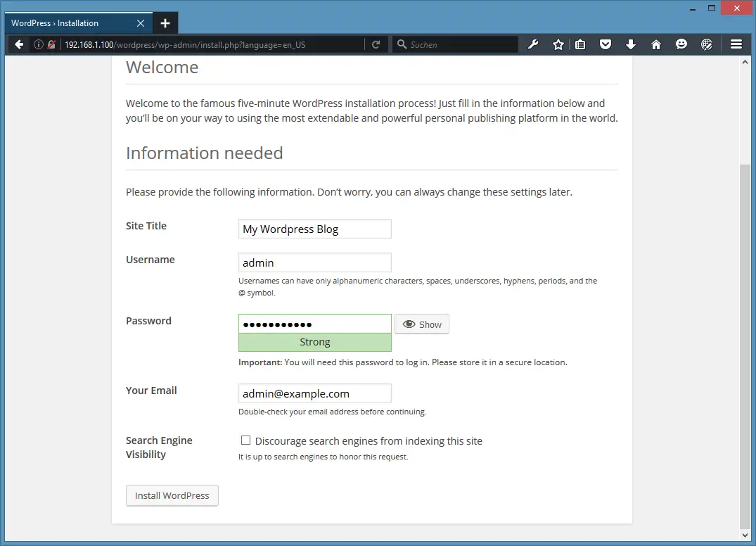Open developer tools wrench icon

tap(533, 45)
